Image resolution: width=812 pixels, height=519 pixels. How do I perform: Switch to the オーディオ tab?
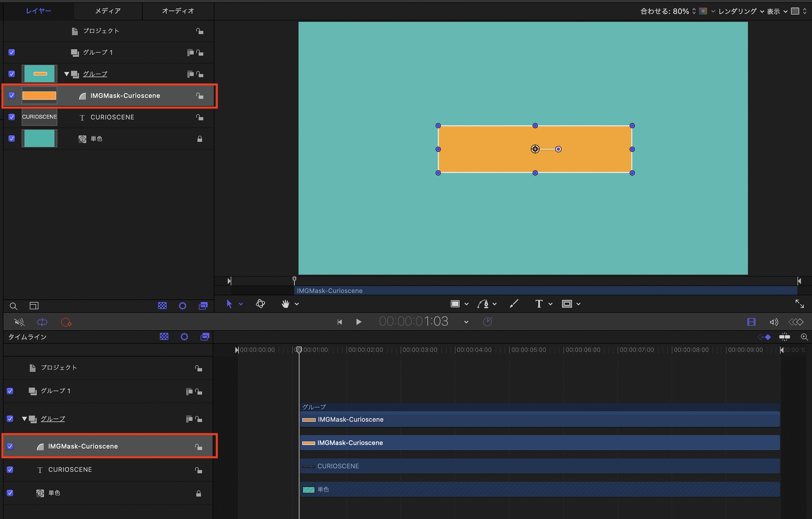178,11
